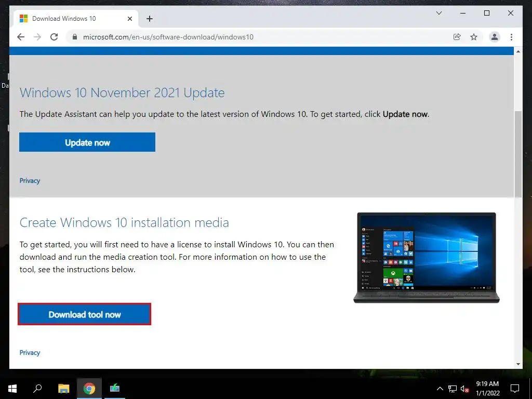532x399 pixels.
Task: Open taskbar search magnifier
Action: pyautogui.click(x=37, y=389)
